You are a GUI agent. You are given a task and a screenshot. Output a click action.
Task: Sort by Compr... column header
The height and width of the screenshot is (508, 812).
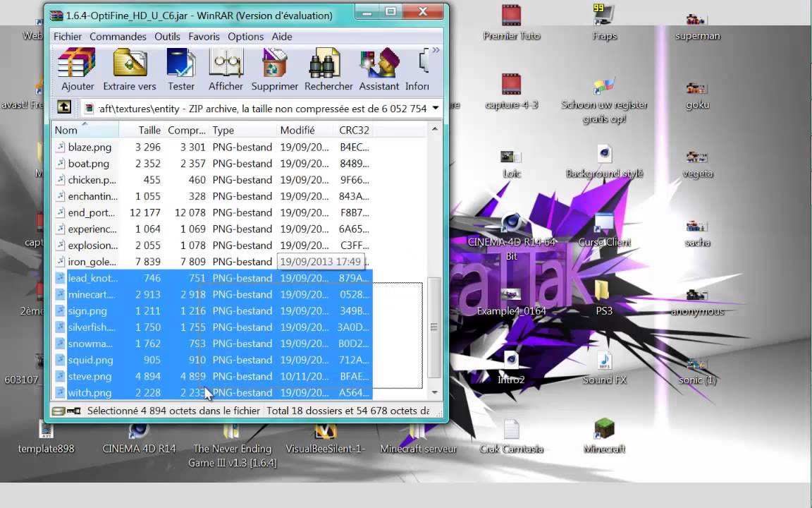coord(186,130)
